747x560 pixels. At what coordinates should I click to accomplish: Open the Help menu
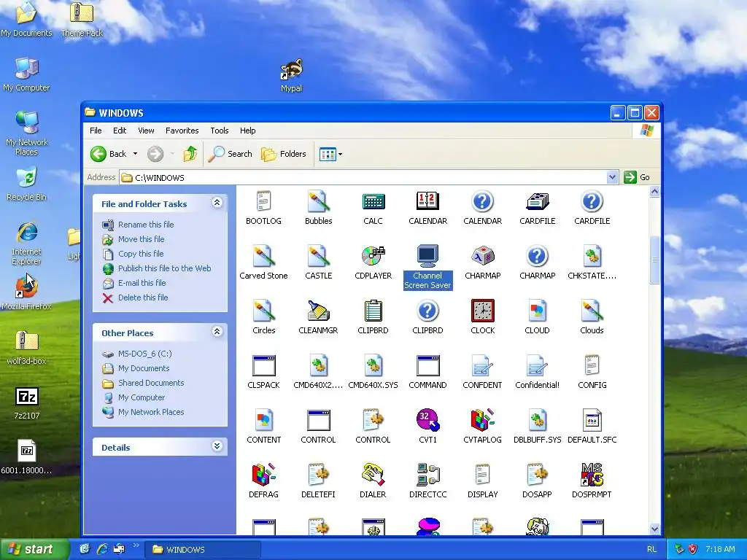point(247,131)
